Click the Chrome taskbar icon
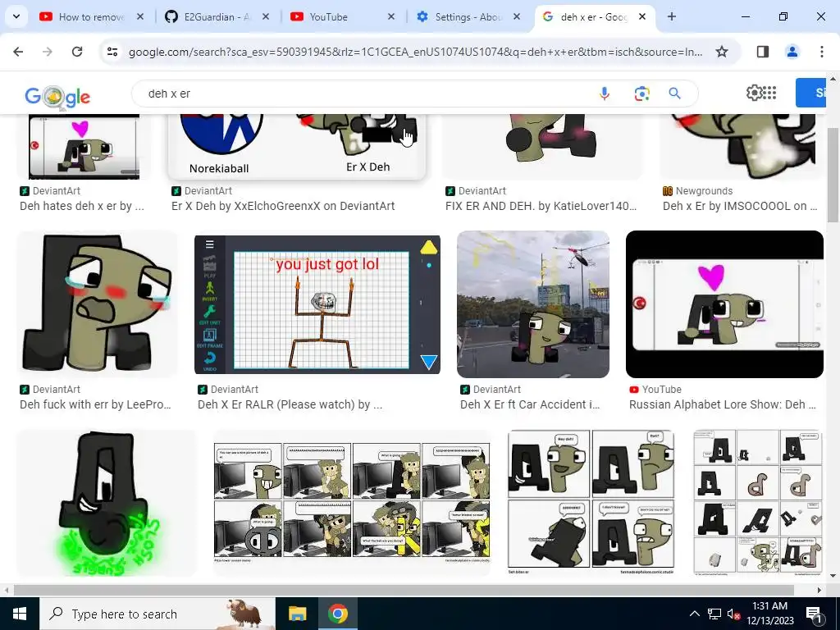This screenshot has width=840, height=630. point(337,614)
